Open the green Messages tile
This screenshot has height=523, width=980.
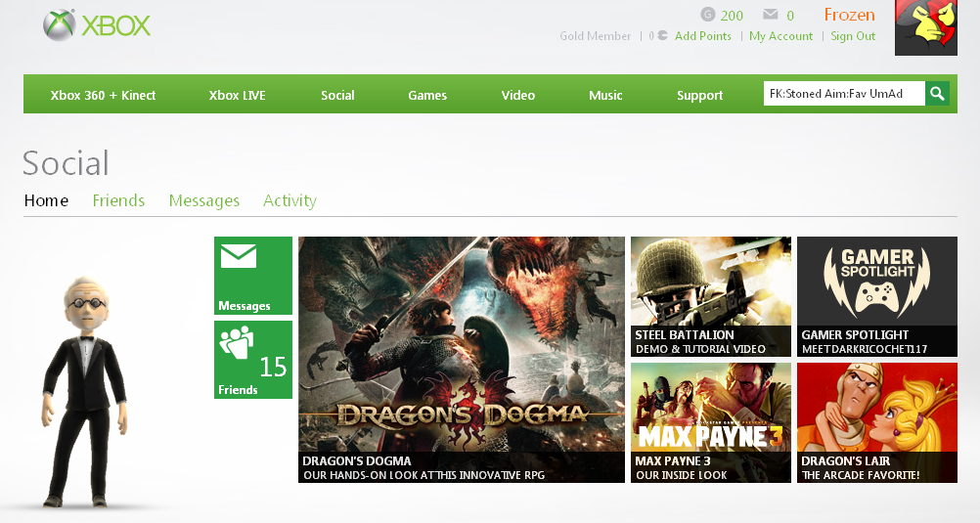pyautogui.click(x=253, y=275)
